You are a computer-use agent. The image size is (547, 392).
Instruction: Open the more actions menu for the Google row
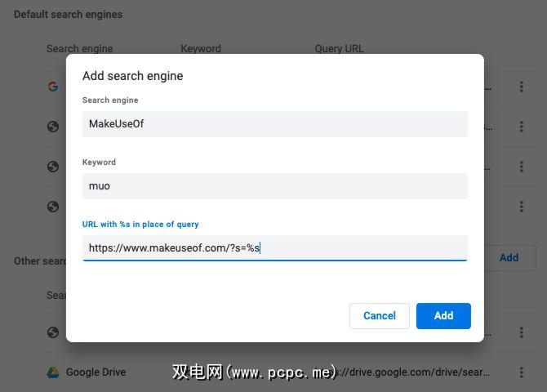point(521,87)
